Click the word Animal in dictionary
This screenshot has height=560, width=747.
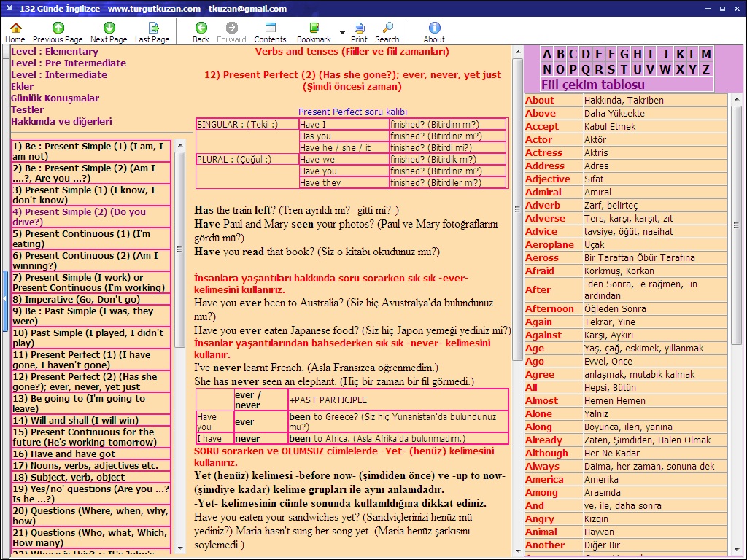(541, 532)
